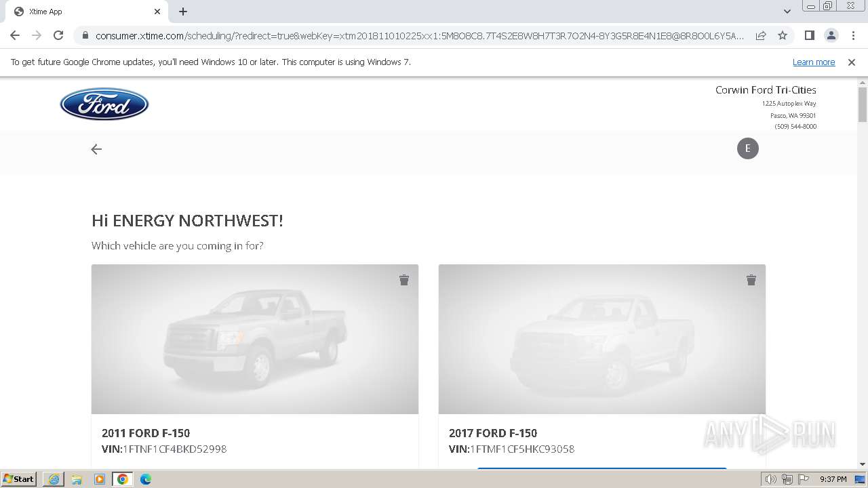Open the user avatar 'E' menu
Screen dimensions: 868x488
tap(748, 148)
